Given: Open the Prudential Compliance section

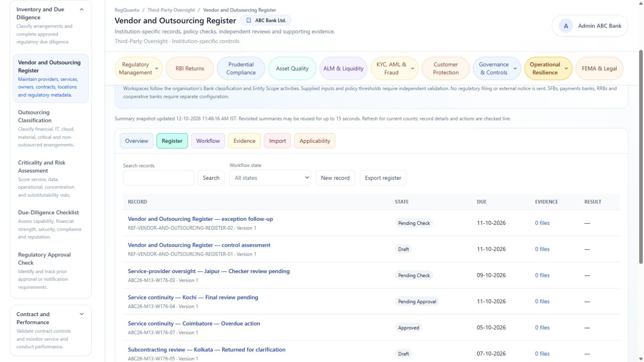Looking at the screenshot, I should 241,69.
